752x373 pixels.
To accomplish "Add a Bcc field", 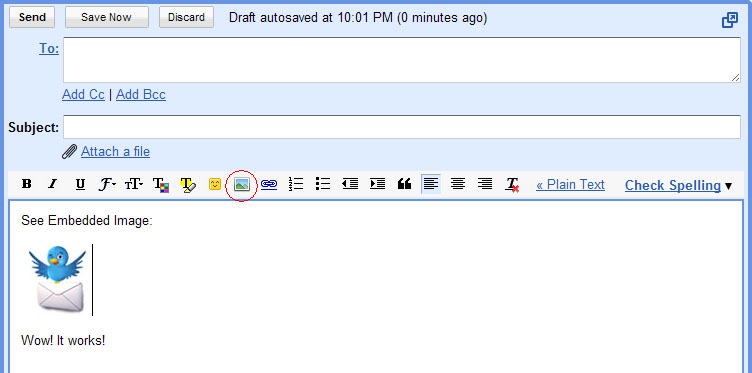I will pyautogui.click(x=141, y=94).
